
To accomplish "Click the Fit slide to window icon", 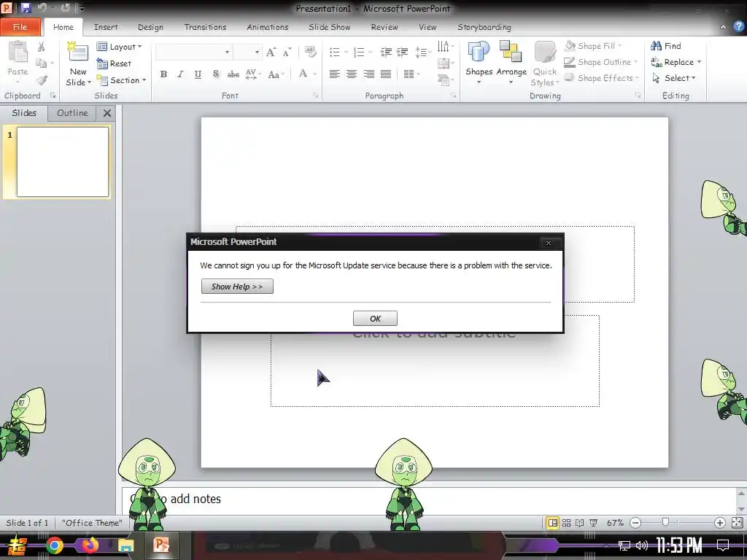I will pyautogui.click(x=737, y=523).
